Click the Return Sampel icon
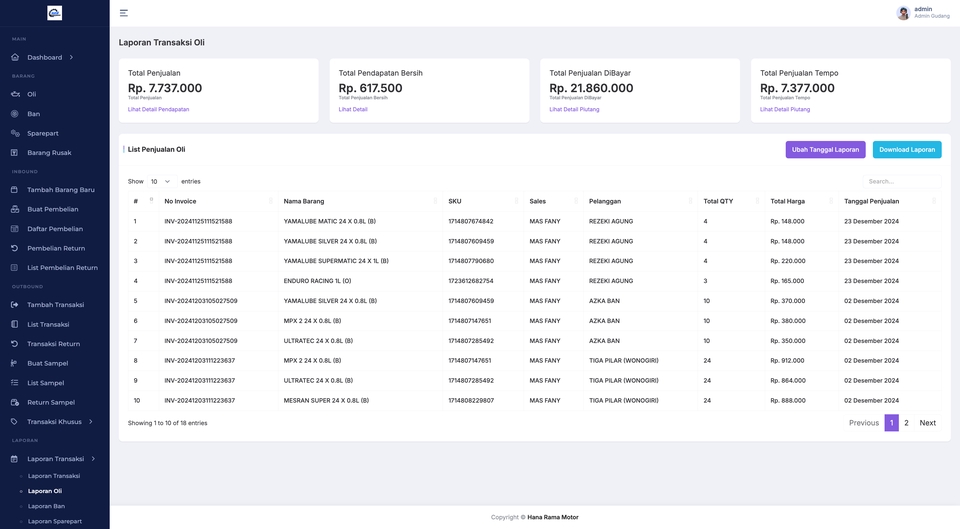 15,402
